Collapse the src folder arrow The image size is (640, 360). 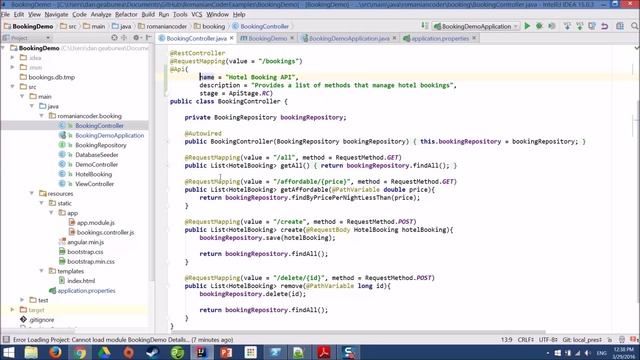(13, 87)
